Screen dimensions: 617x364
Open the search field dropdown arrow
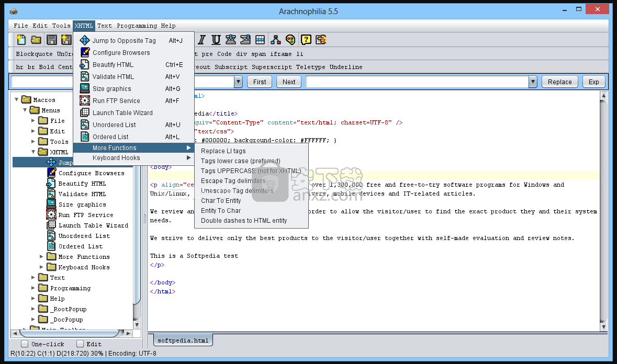[238, 82]
